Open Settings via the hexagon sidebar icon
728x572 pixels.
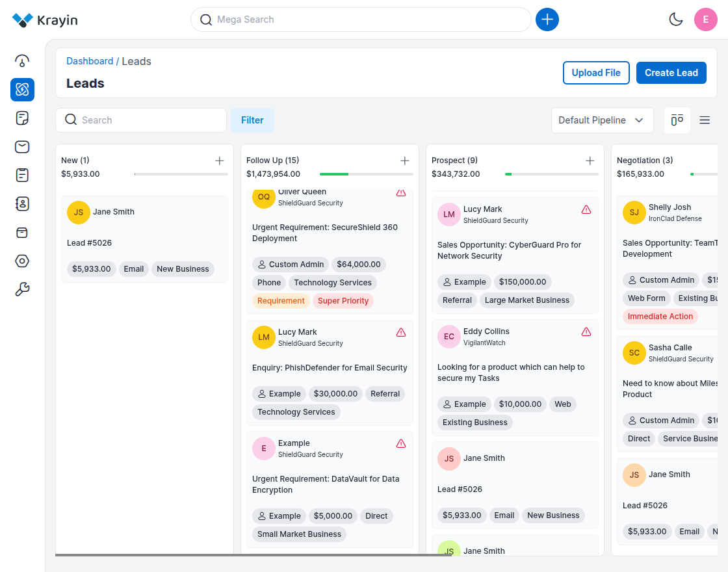coord(22,261)
